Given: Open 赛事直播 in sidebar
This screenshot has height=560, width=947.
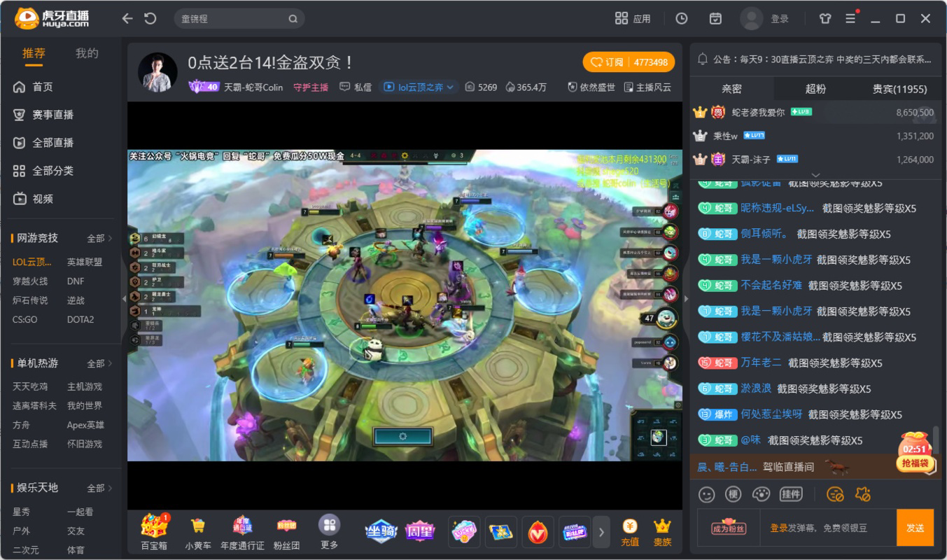Looking at the screenshot, I should tap(43, 115).
